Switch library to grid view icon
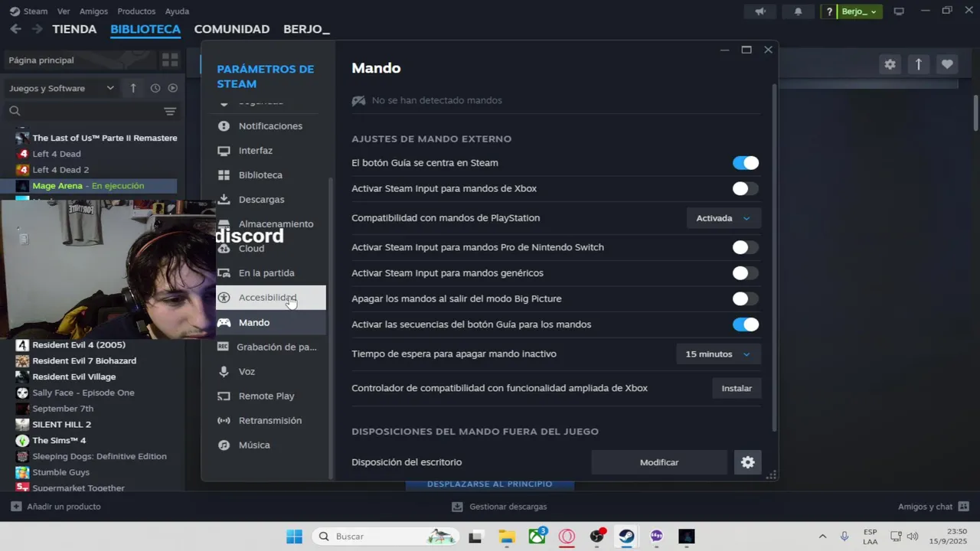Screen dimensions: 980x551 click(x=170, y=60)
